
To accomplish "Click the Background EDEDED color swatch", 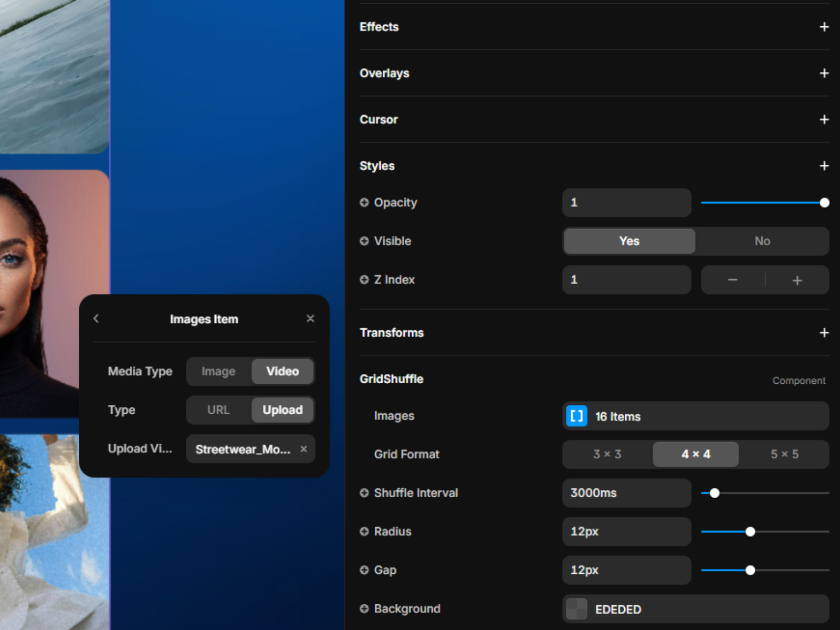I will (x=577, y=609).
